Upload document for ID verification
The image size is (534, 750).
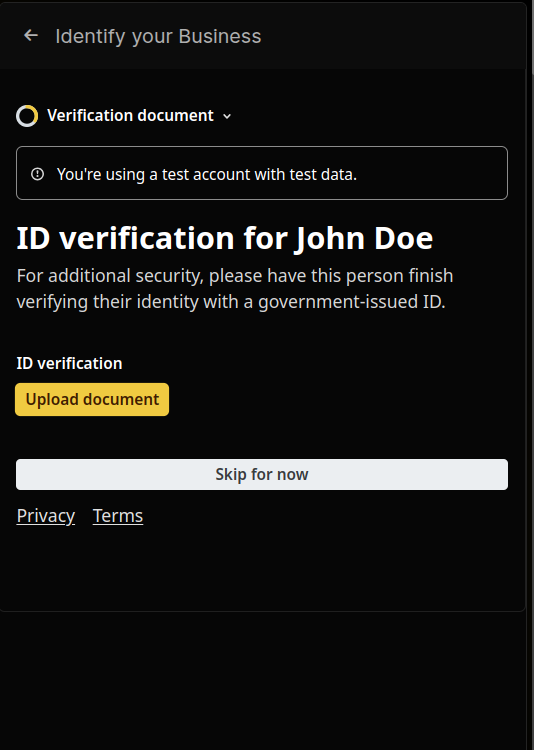coord(92,399)
